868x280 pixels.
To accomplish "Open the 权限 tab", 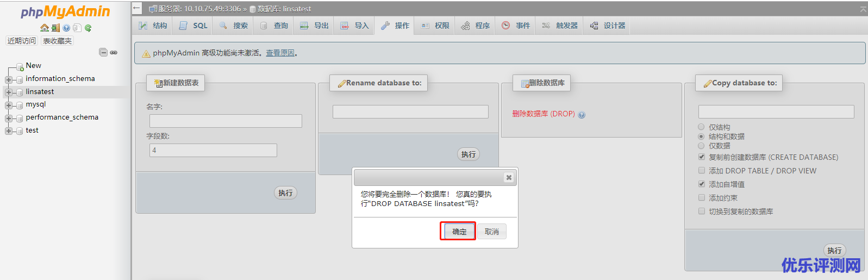I will tap(435, 26).
